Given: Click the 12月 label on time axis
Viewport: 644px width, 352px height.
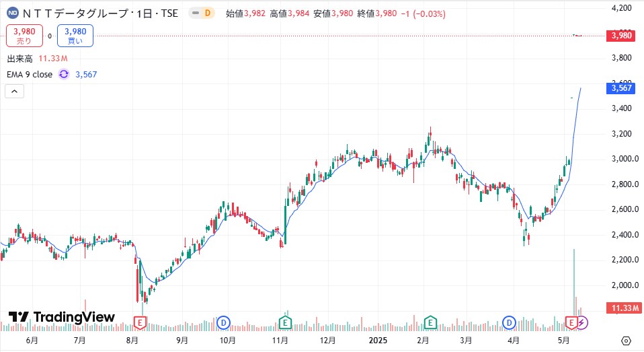Looking at the screenshot, I should 327,341.
